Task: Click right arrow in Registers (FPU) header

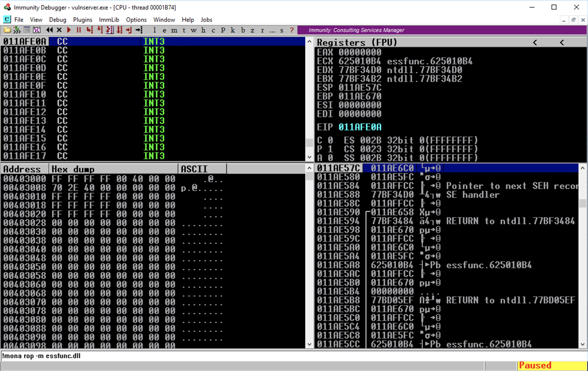Action: pos(562,43)
